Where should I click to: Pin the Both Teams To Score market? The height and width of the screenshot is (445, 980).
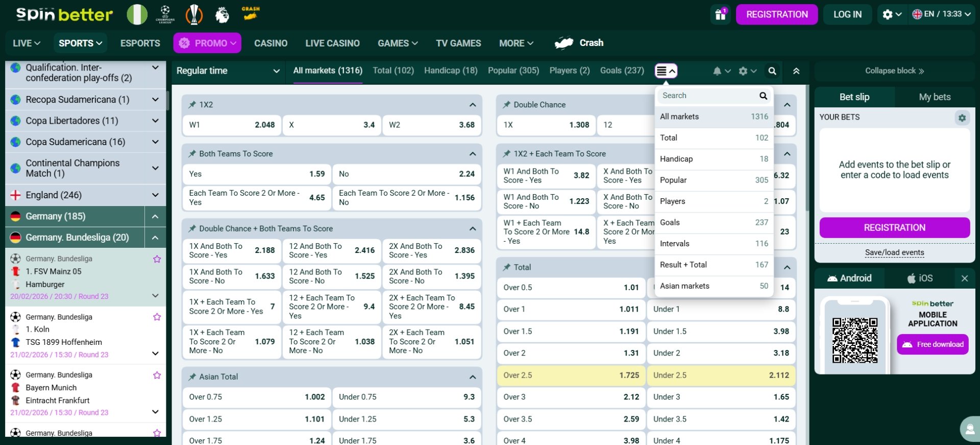pyautogui.click(x=192, y=154)
